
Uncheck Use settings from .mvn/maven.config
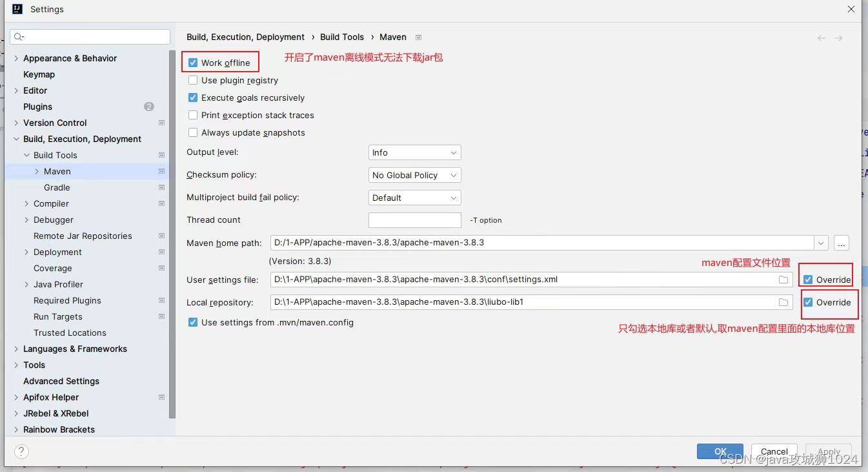click(x=193, y=322)
